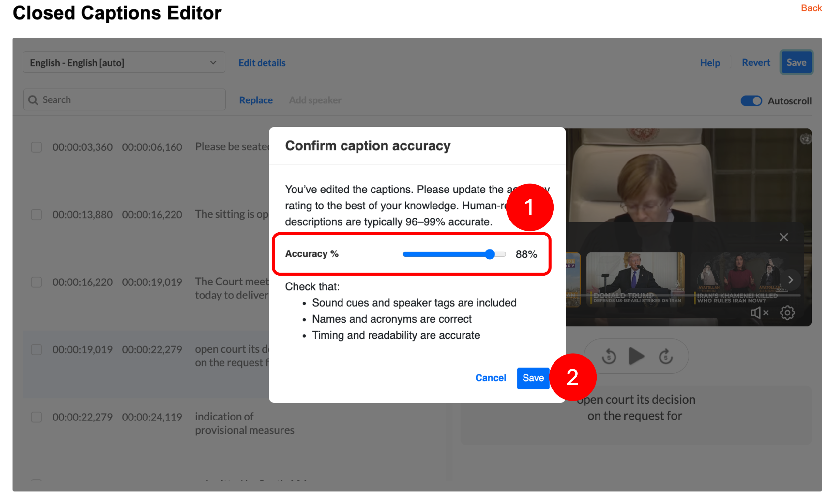Adjust the Accuracy % slider handle
The image size is (835, 504).
489,254
